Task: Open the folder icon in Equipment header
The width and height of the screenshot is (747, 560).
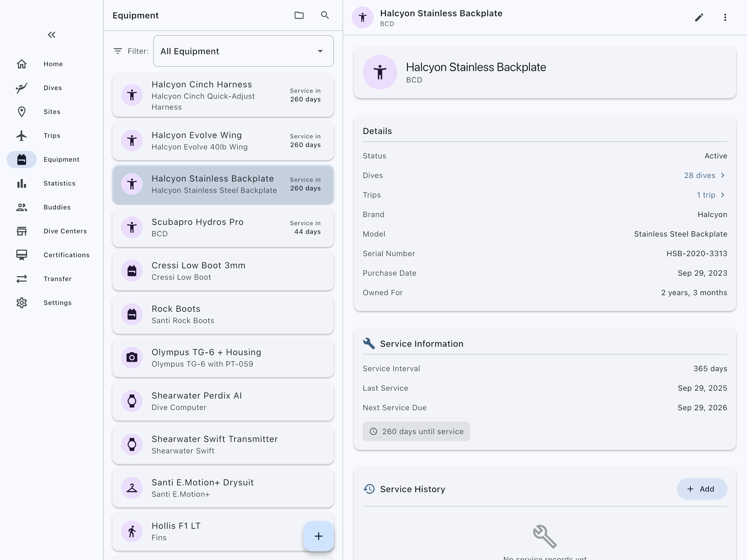Action: coord(299,15)
